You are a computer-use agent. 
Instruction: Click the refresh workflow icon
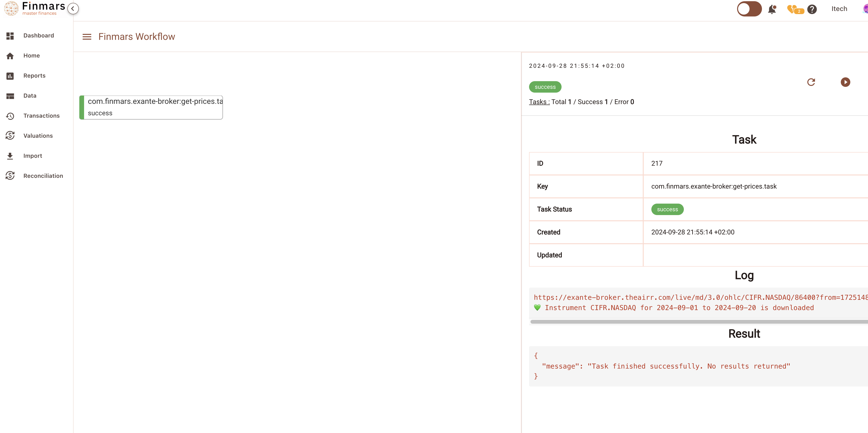pos(811,82)
